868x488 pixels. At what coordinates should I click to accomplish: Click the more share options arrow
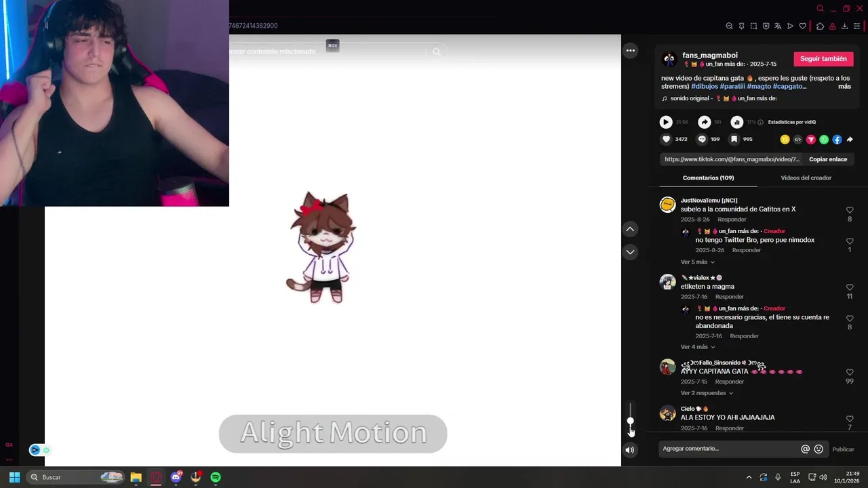(x=850, y=140)
